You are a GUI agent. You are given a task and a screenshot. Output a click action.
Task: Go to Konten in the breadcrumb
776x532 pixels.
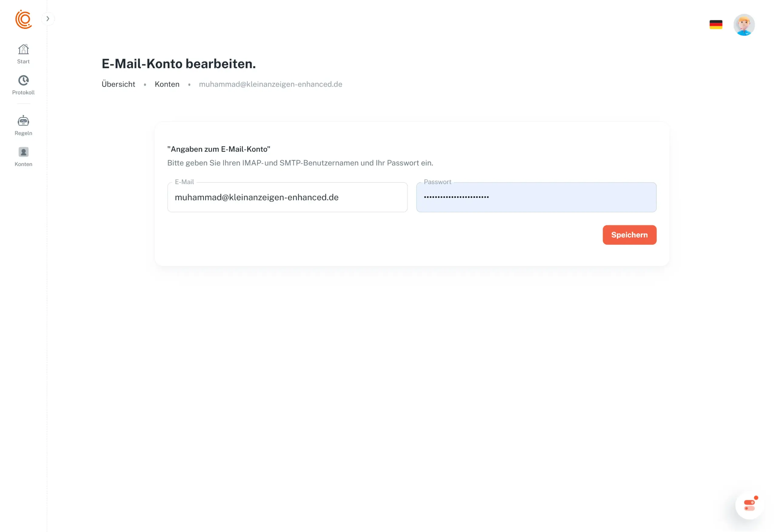(167, 84)
